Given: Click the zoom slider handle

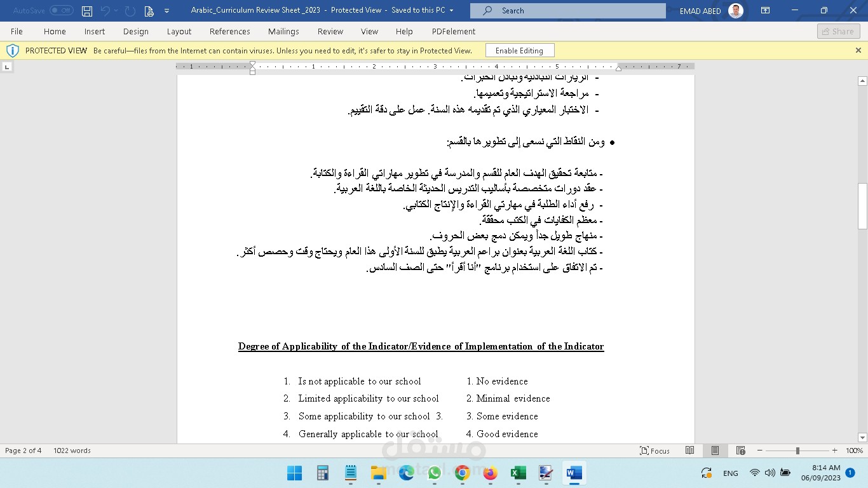Looking at the screenshot, I should [797, 451].
